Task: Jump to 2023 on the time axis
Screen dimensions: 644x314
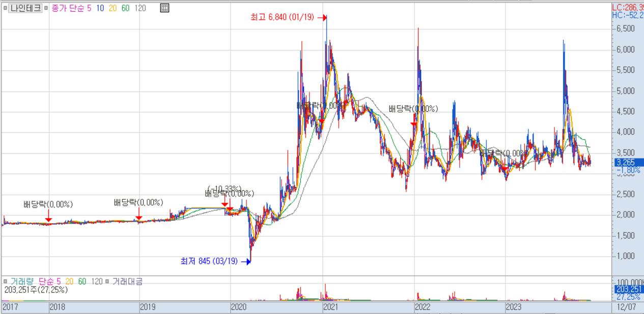Action: coord(513,307)
